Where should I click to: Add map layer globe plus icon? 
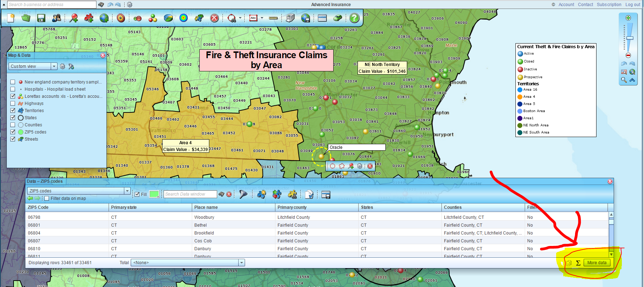[x=104, y=18]
